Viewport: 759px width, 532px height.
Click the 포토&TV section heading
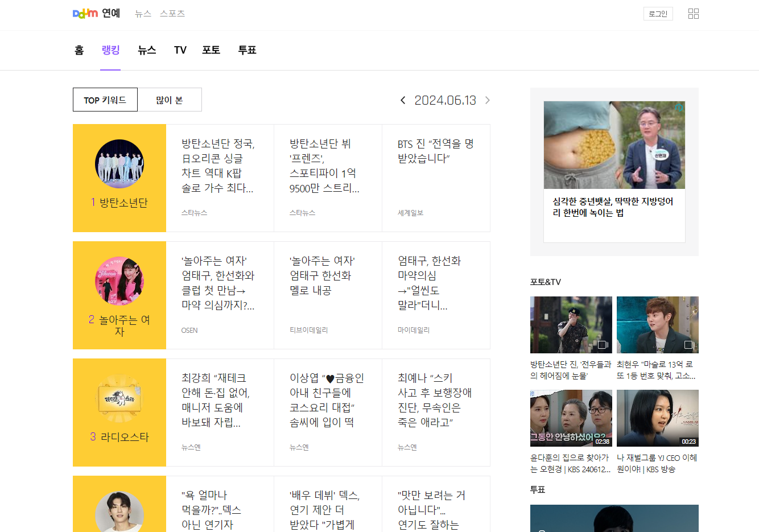[546, 282]
